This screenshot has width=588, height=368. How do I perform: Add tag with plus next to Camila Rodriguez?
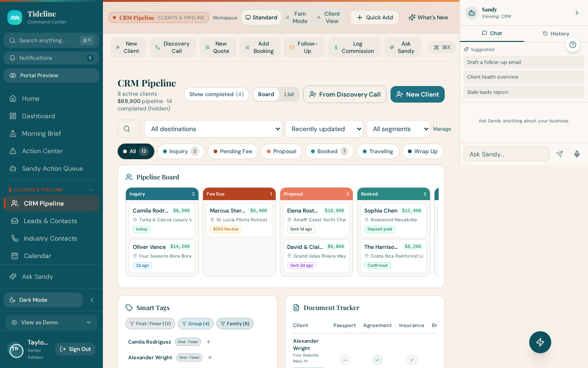pyautogui.click(x=209, y=342)
